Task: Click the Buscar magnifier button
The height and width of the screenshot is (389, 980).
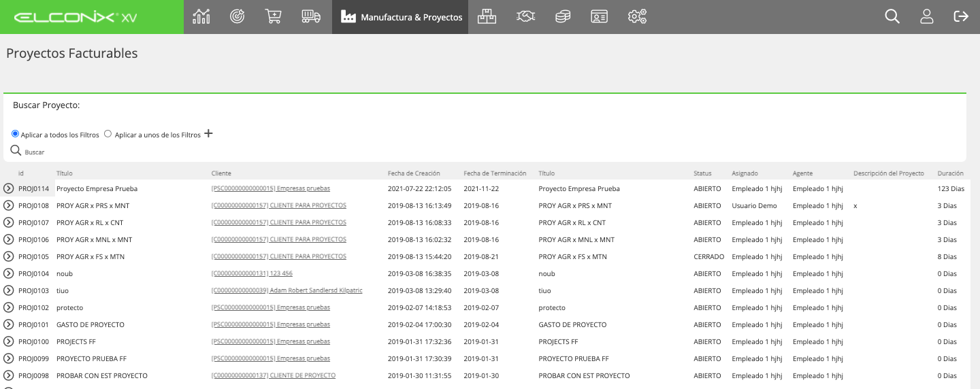Action: [x=16, y=150]
